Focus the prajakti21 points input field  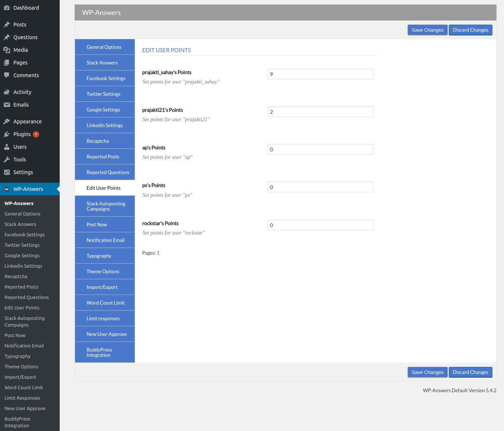pyautogui.click(x=320, y=112)
